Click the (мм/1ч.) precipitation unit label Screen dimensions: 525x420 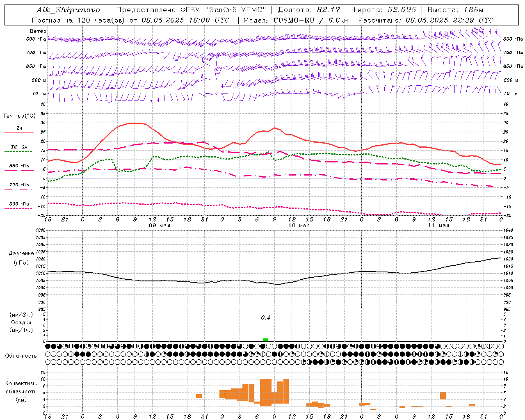(x=21, y=330)
